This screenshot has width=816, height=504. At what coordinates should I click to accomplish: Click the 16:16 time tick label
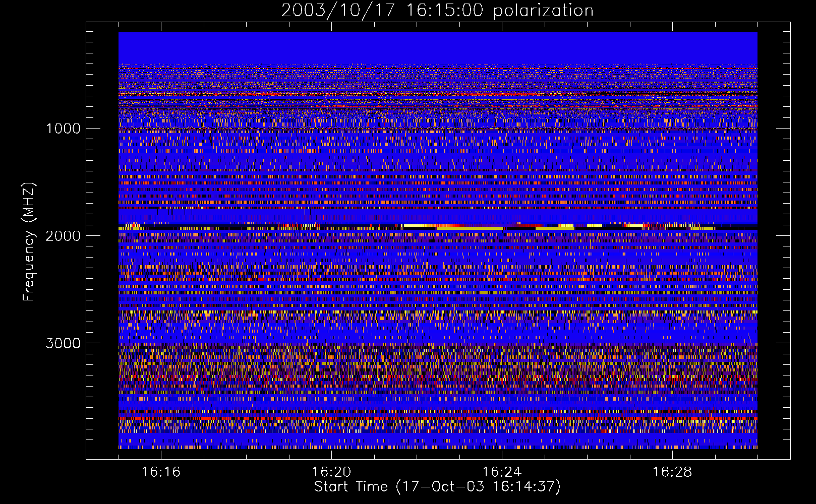tap(161, 472)
